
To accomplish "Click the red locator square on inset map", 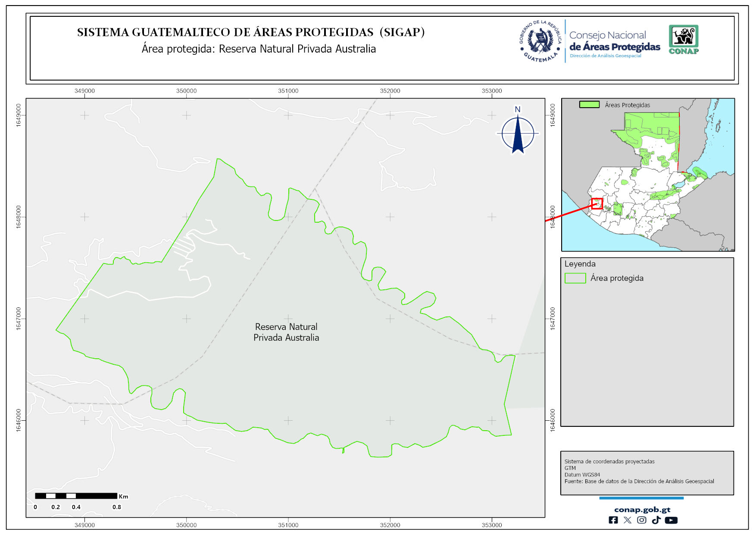I will pos(597,203).
